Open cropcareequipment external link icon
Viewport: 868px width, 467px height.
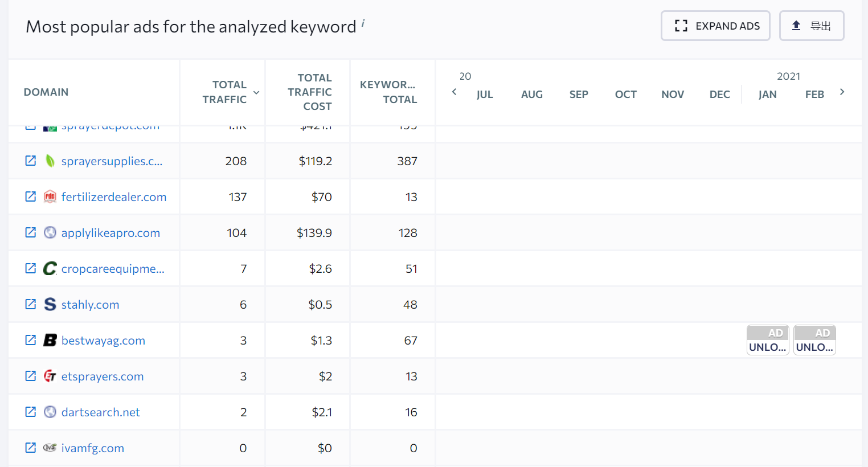tap(31, 268)
